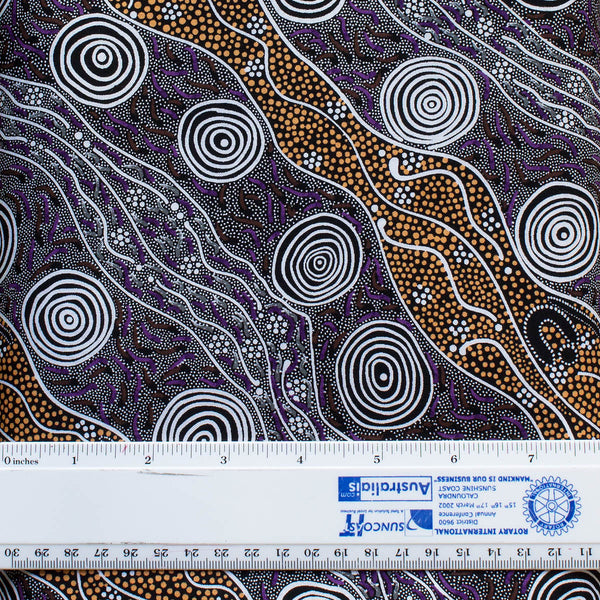
Task: Click the Australiais.com logo on the ruler
Action: point(385,489)
